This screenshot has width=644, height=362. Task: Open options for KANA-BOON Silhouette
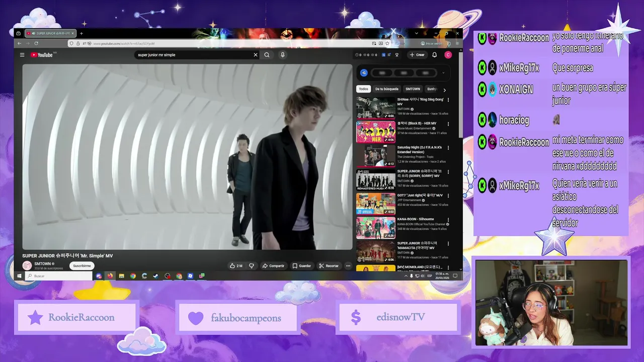point(448,220)
